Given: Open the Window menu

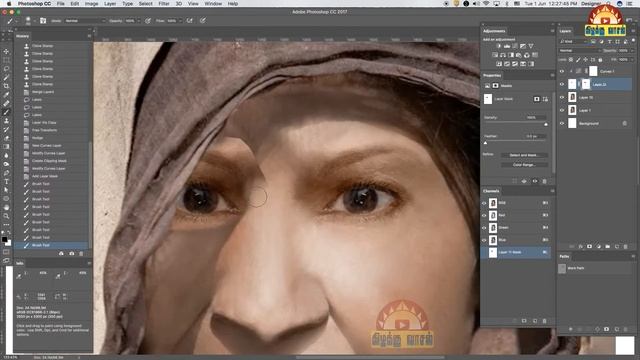Looking at the screenshot, I should [x=213, y=4].
